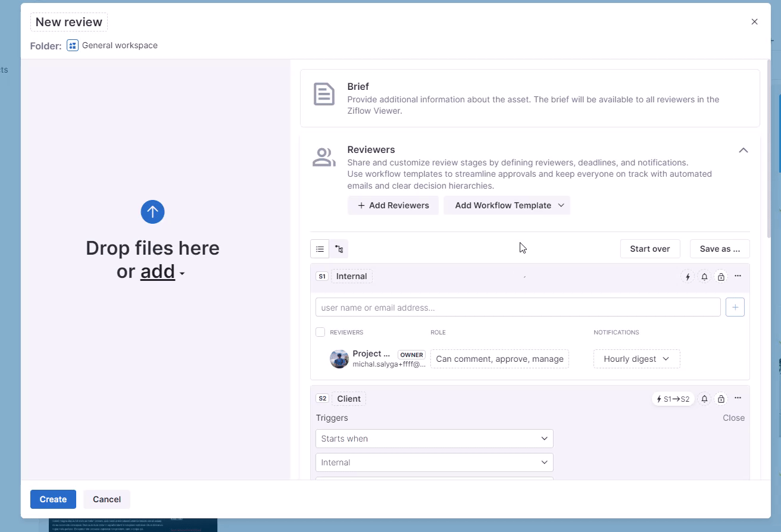Click the General workspace folder icon

point(73,45)
